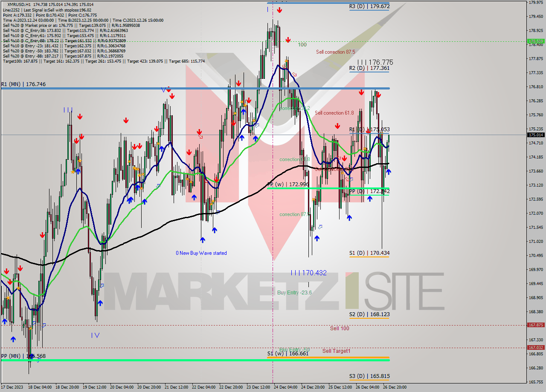Click the 'I V' wave label near 19 Dec low
The width and height of the screenshot is (546, 392).
coord(95,335)
